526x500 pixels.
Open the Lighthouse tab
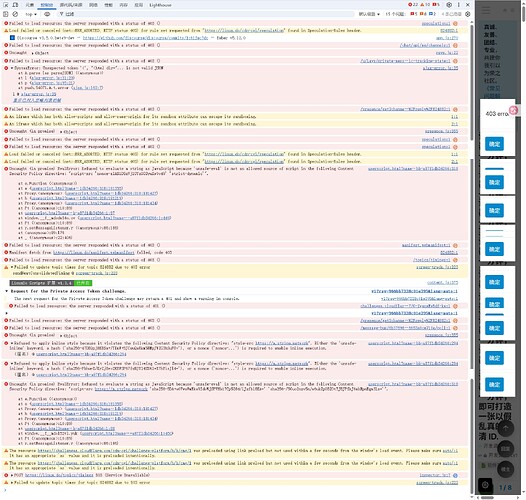(160, 5)
